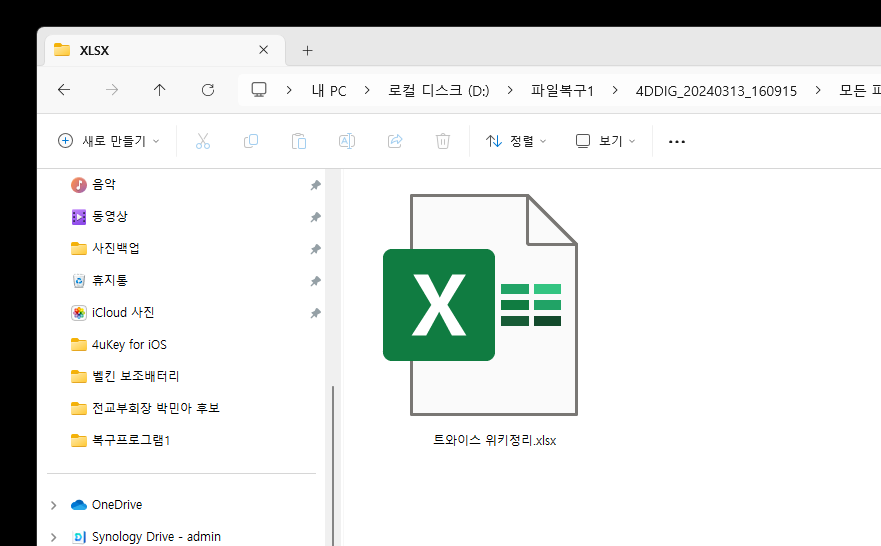Open the 새로 만들기 dropdown
This screenshot has height=546, width=881.
pyautogui.click(x=109, y=141)
